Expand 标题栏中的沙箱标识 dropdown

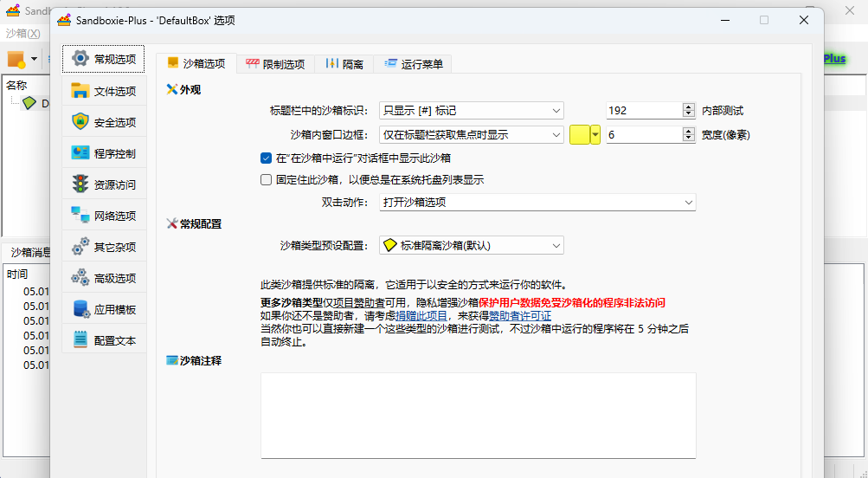pyautogui.click(x=472, y=110)
